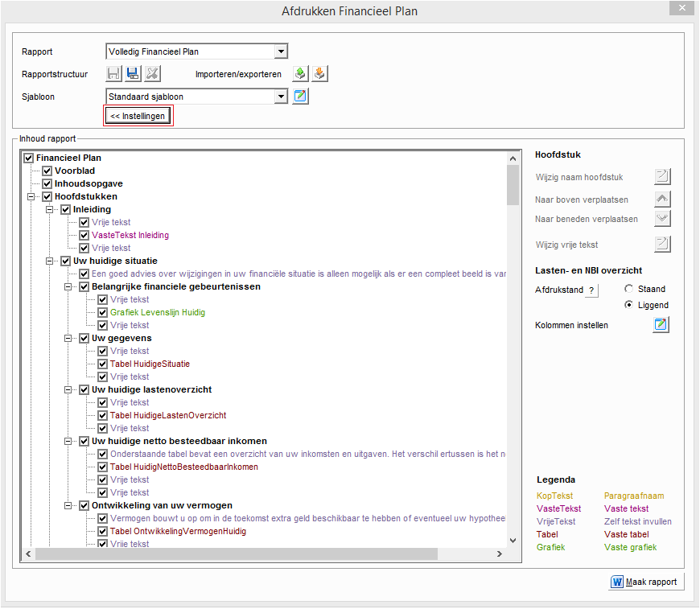The image size is (700, 609).
Task: Uncheck the Inhoudsopgave checkbox
Action: pos(47,183)
